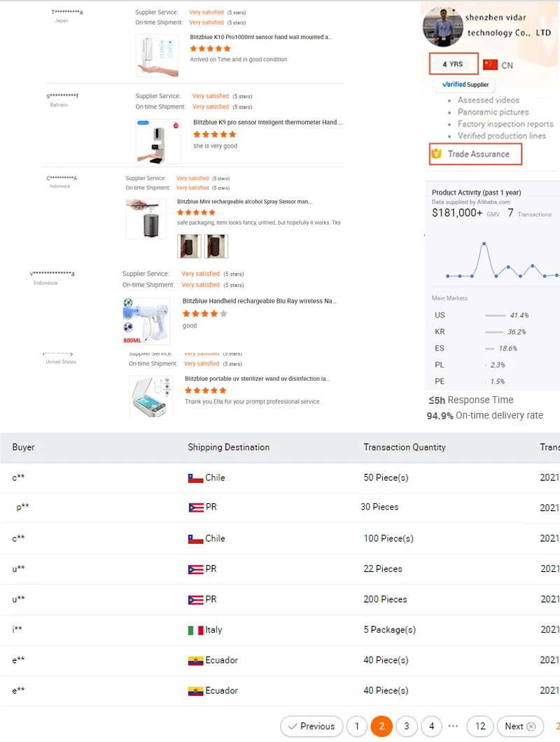The width and height of the screenshot is (560, 742).
Task: Go to page 3
Action: (x=407, y=727)
